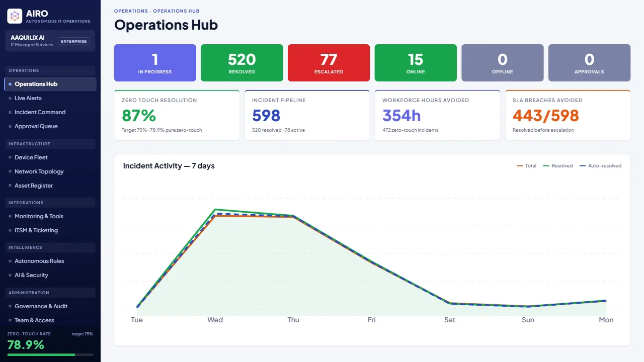
Task: Open the Incident Command page
Action: [50, 112]
